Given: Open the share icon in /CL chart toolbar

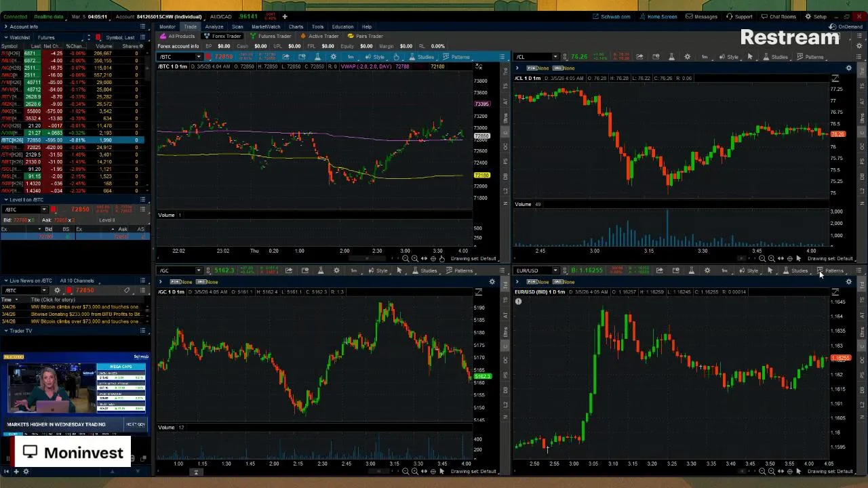Looking at the screenshot, I should click(x=639, y=57).
